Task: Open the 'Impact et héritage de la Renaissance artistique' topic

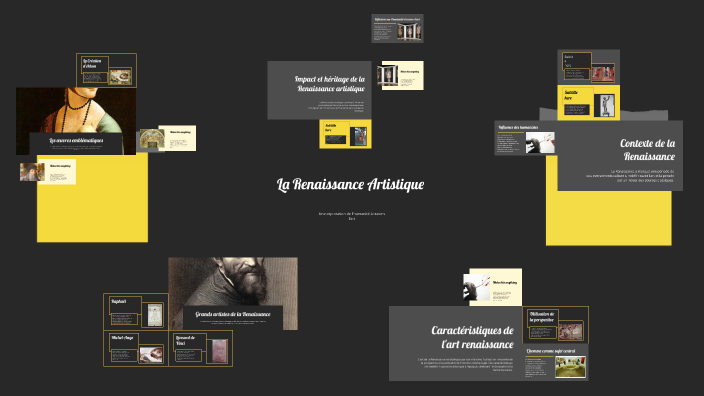Action: click(x=319, y=90)
